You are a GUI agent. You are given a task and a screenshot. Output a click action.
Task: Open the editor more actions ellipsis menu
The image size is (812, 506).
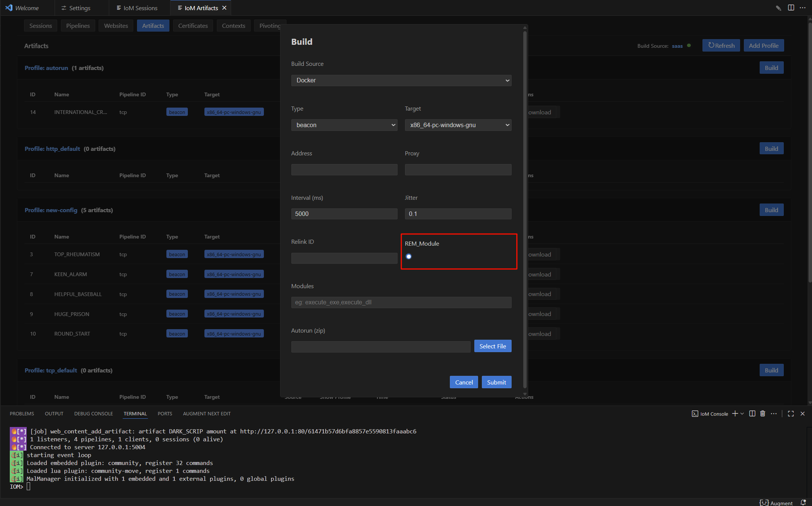point(802,8)
